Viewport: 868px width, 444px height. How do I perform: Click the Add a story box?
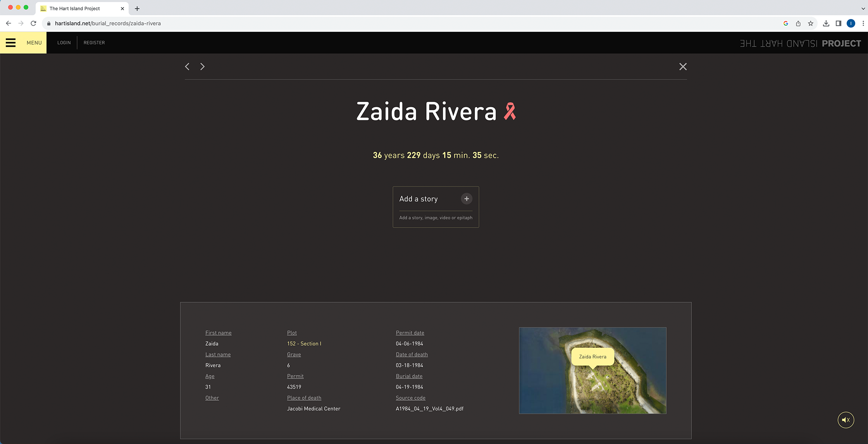(436, 207)
